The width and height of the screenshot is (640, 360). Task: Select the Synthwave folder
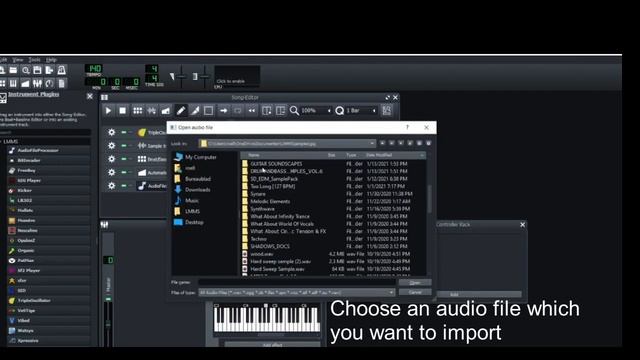click(262, 209)
